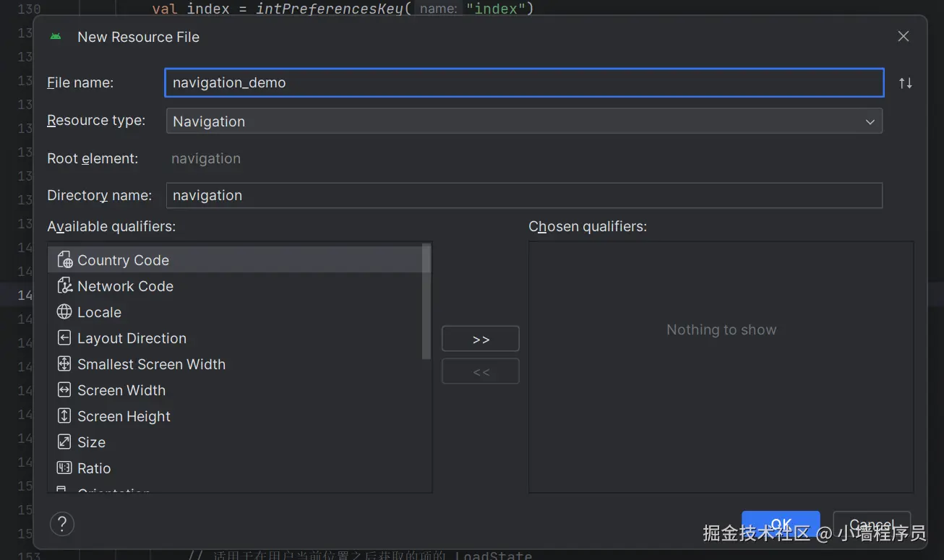Close the New Resource File dialog
The image size is (944, 560).
904,36
